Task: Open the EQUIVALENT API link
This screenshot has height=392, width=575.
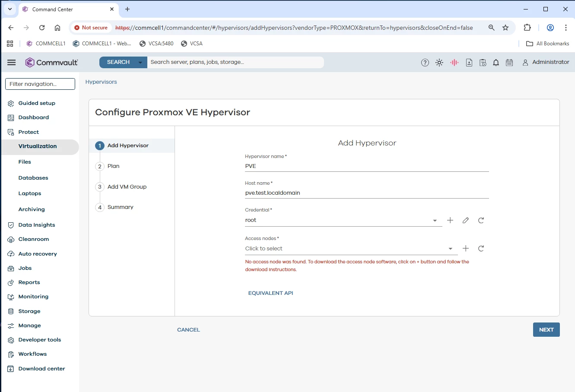Action: tap(270, 293)
